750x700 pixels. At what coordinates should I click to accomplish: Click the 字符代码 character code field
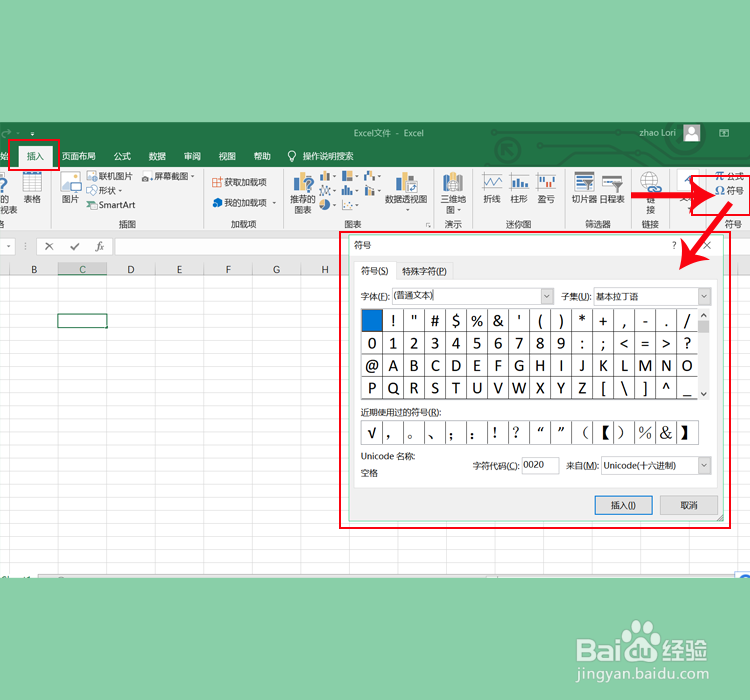pyautogui.click(x=540, y=466)
